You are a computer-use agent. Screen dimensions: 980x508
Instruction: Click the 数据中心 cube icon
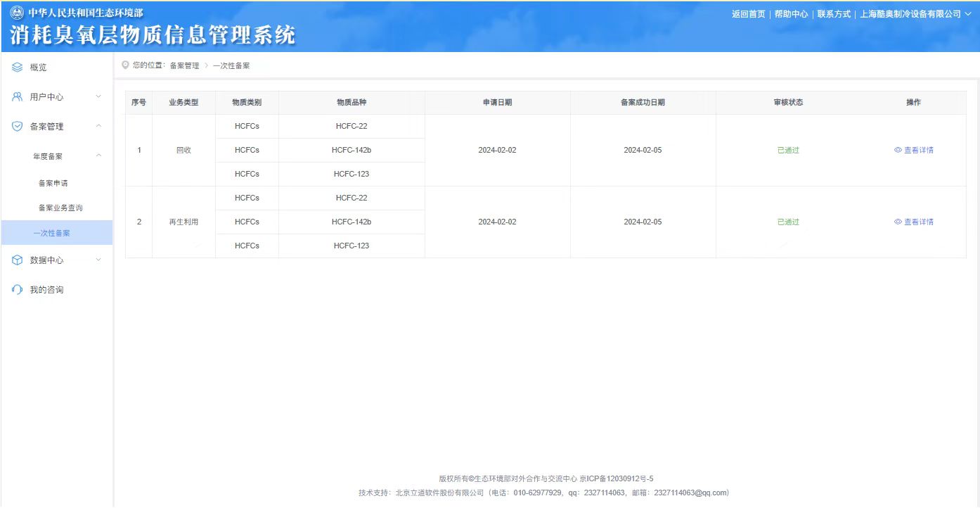(x=18, y=260)
